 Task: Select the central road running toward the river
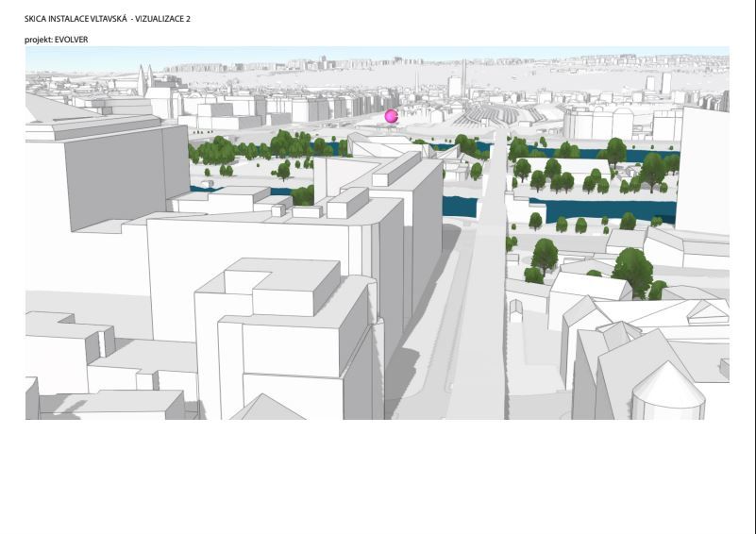click(481, 311)
